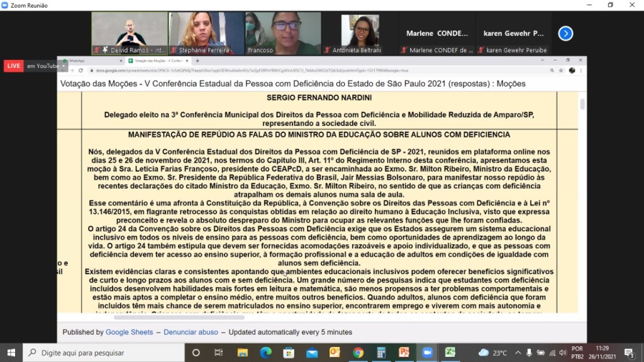This screenshot has width=644, height=362.
Task: Launch PowerPoint from the taskbar
Action: pyautogui.click(x=404, y=353)
